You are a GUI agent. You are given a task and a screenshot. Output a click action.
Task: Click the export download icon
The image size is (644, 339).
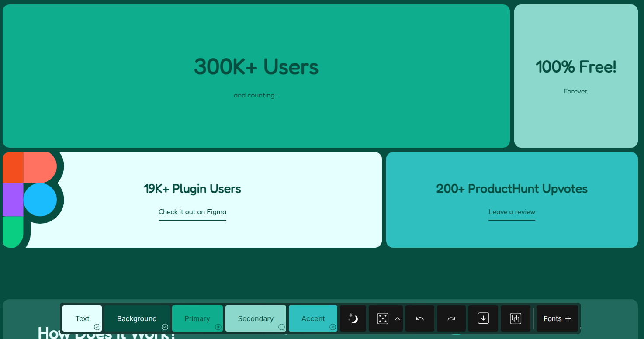pos(483,318)
